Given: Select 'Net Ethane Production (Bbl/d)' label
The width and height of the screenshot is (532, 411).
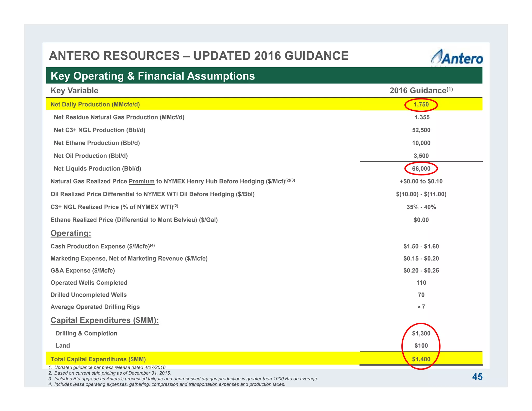Looking at the screenshot, I should 97,143.
